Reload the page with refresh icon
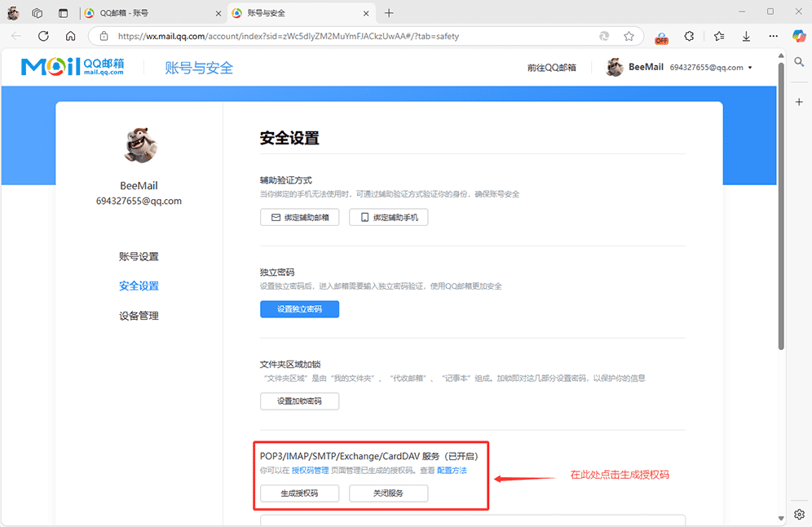 [43, 36]
